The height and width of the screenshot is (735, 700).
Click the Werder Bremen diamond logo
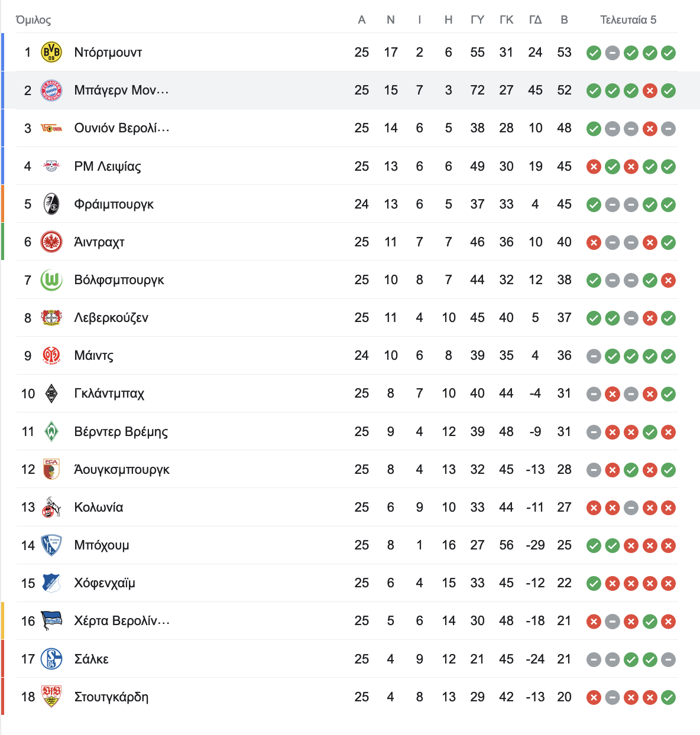[51, 431]
